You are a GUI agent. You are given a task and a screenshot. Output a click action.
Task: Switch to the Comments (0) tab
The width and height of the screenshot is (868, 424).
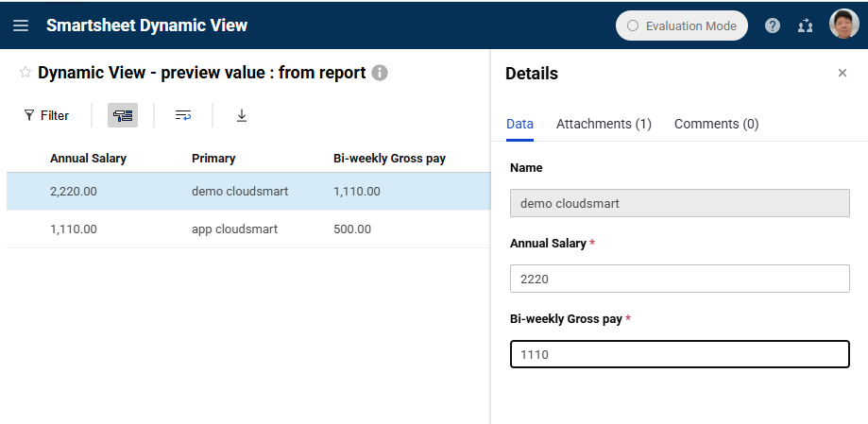716,124
